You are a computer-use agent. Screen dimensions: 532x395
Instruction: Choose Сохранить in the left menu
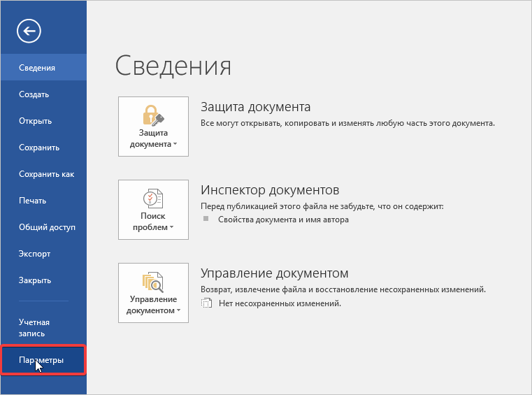coord(38,148)
